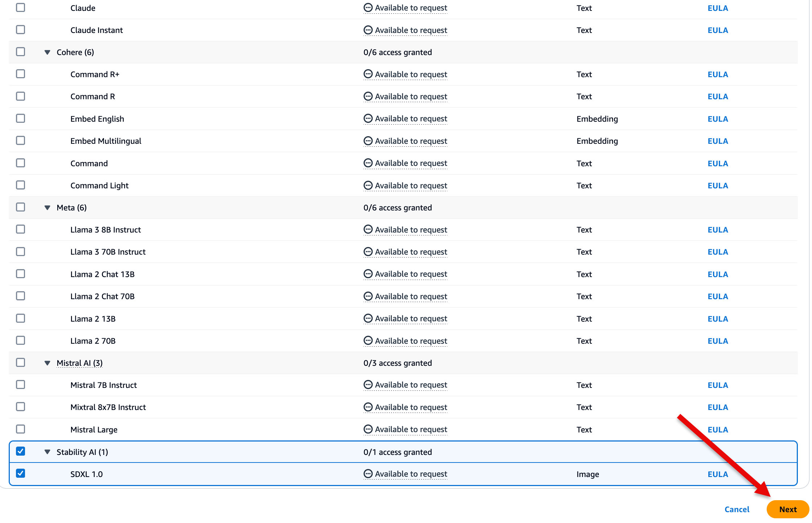812x523 pixels.
Task: Select all Meta models via group checkbox
Action: coord(21,207)
